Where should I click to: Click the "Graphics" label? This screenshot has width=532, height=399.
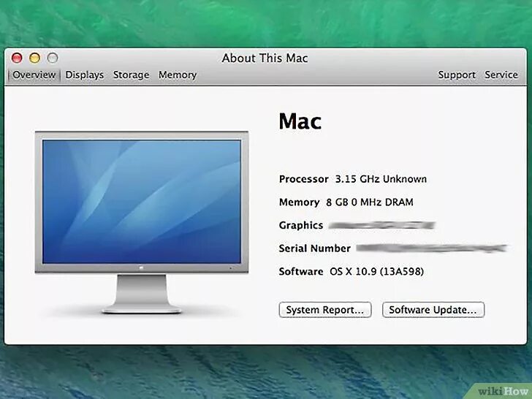tap(301, 225)
